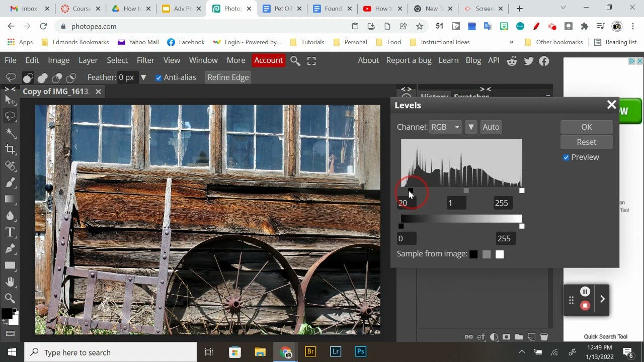Choose the new selection mode icon

point(28,77)
